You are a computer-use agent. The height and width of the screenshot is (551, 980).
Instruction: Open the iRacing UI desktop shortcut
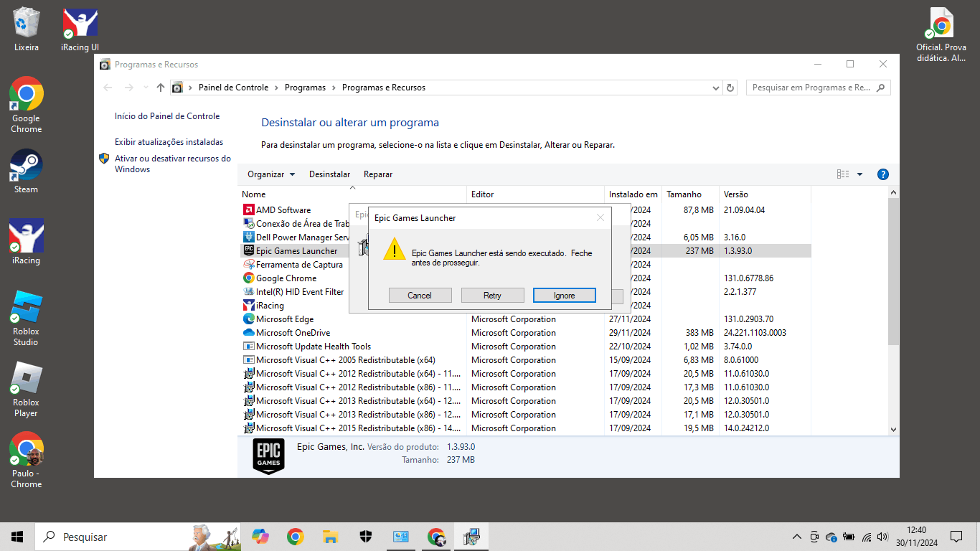click(x=80, y=29)
